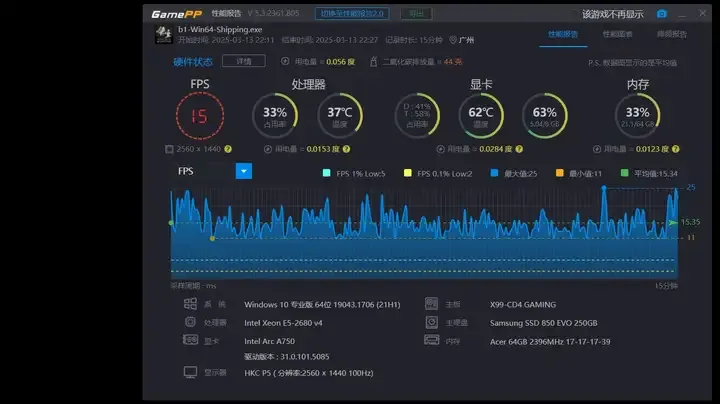The image size is (720, 404).
Task: Toggle the orange 最小值:11 legend swatch
Action: pyautogui.click(x=559, y=173)
